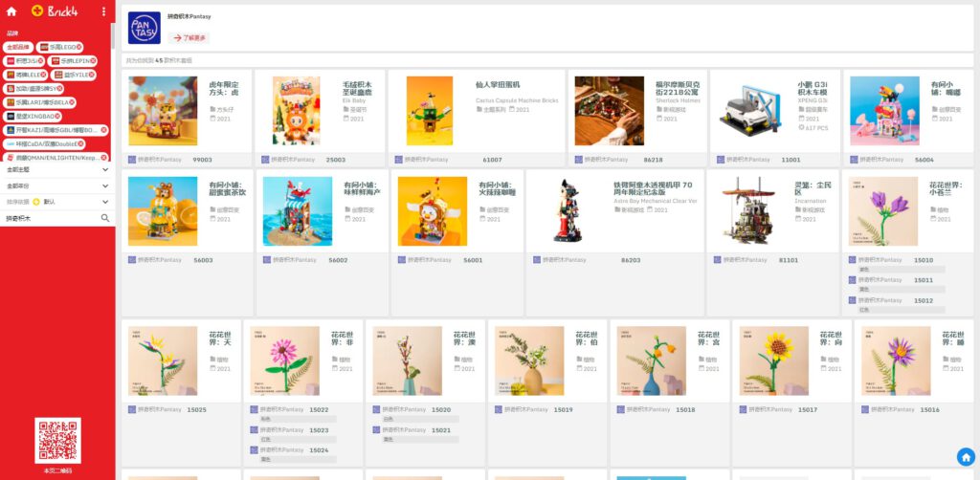Click the Pantasy brand icon beside 15025
The width and height of the screenshot is (980, 480).
132,409
